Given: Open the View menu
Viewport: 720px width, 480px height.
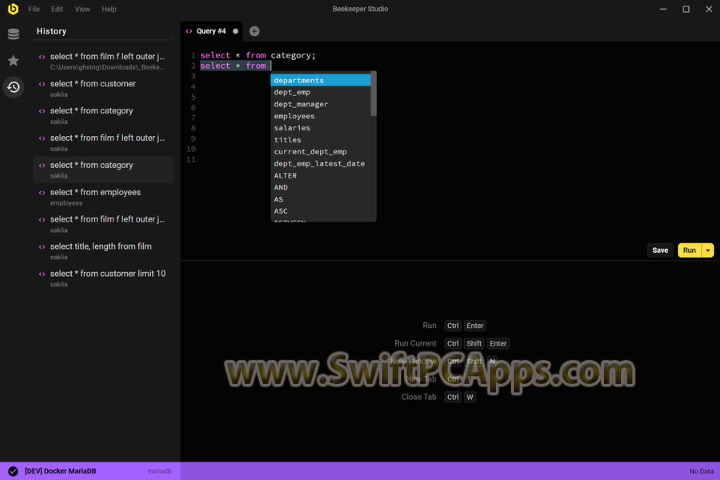Looking at the screenshot, I should 83,9.
